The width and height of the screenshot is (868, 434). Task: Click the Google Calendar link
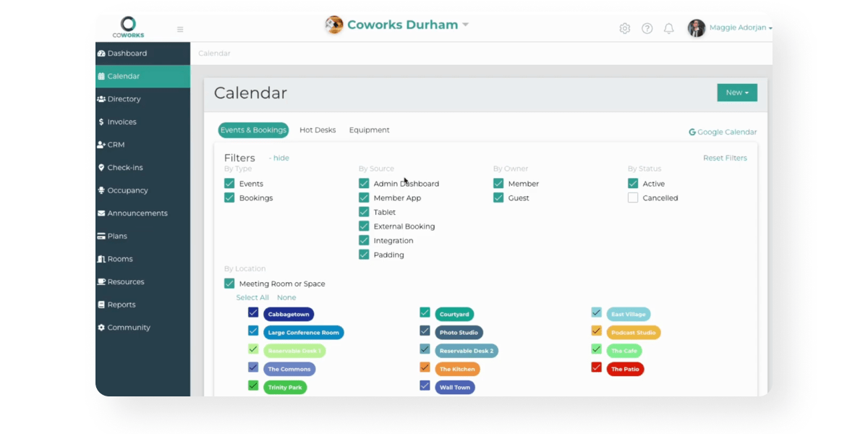[723, 132]
